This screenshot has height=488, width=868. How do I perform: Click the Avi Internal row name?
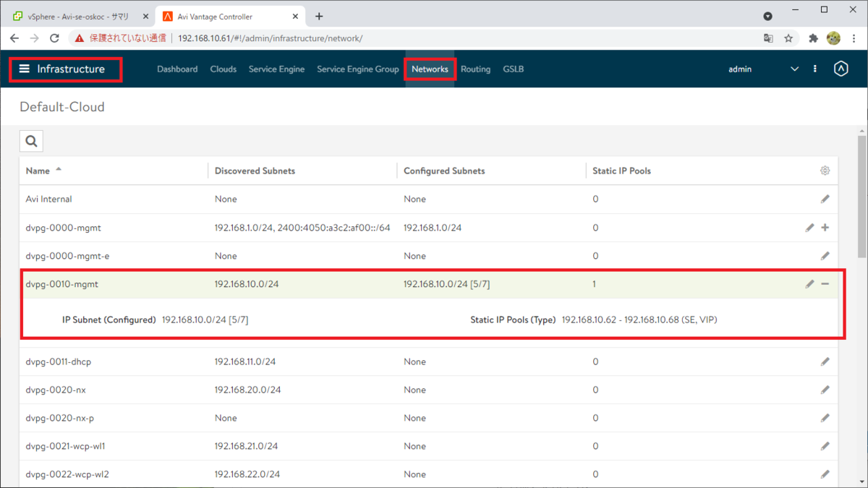pos(48,199)
